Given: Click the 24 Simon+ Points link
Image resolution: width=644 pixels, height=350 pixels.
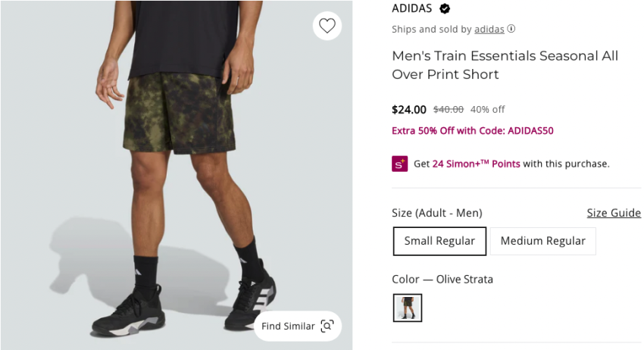Looking at the screenshot, I should 476,164.
